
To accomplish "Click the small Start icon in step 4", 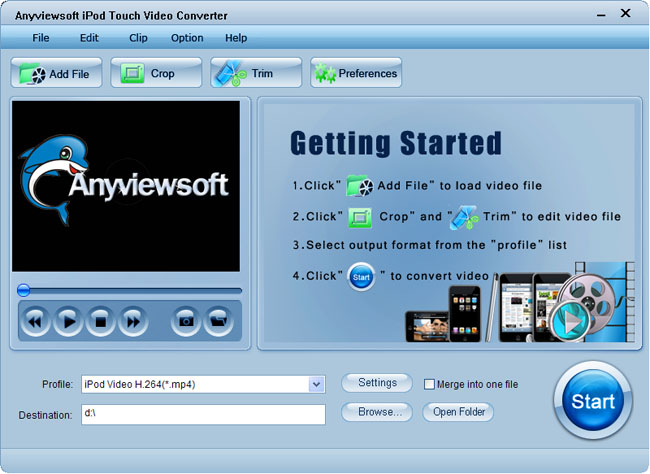I will (x=361, y=277).
